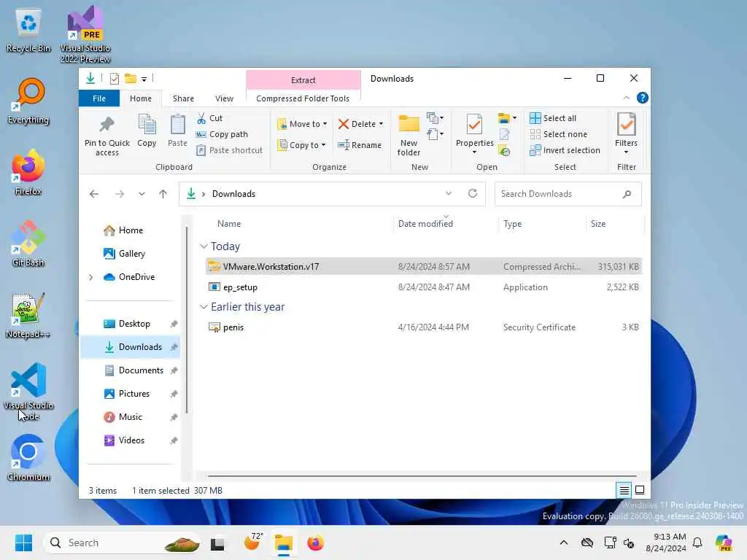Open the Recent locations dropdown arrow

tap(142, 194)
